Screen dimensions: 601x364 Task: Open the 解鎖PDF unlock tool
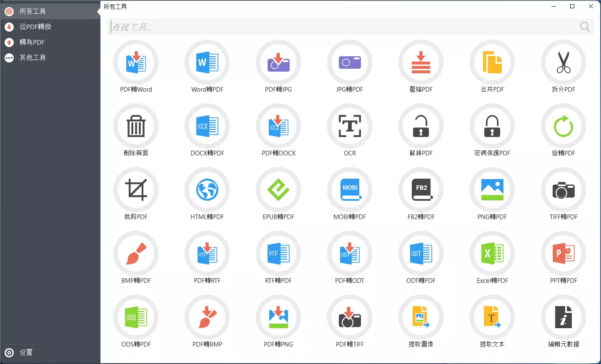tap(421, 126)
